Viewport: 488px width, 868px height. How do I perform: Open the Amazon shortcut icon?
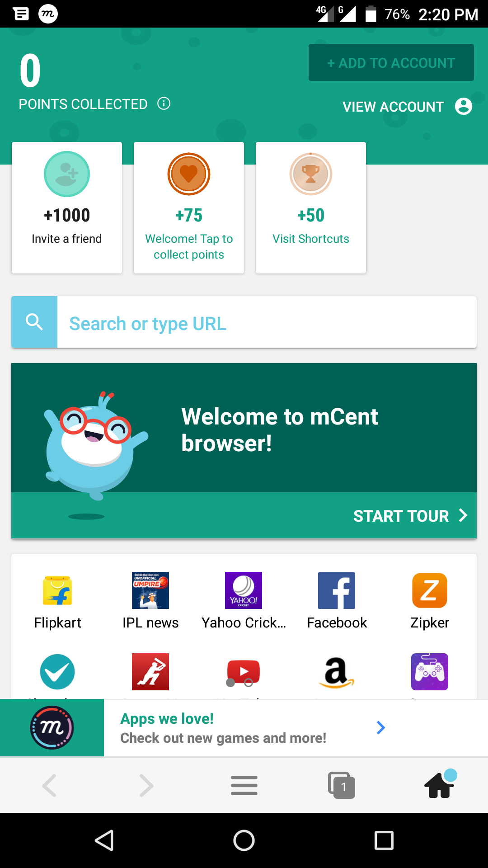point(337,672)
